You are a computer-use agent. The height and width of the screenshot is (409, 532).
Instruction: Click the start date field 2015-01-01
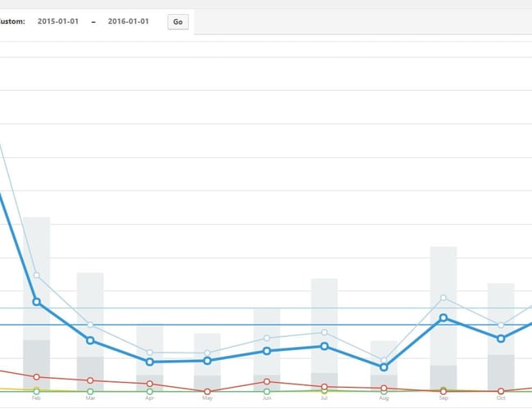coord(57,22)
